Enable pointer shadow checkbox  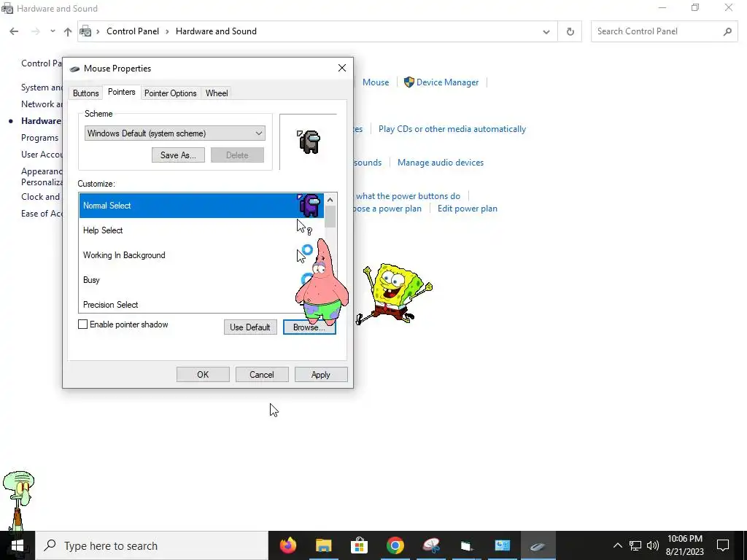tap(83, 324)
